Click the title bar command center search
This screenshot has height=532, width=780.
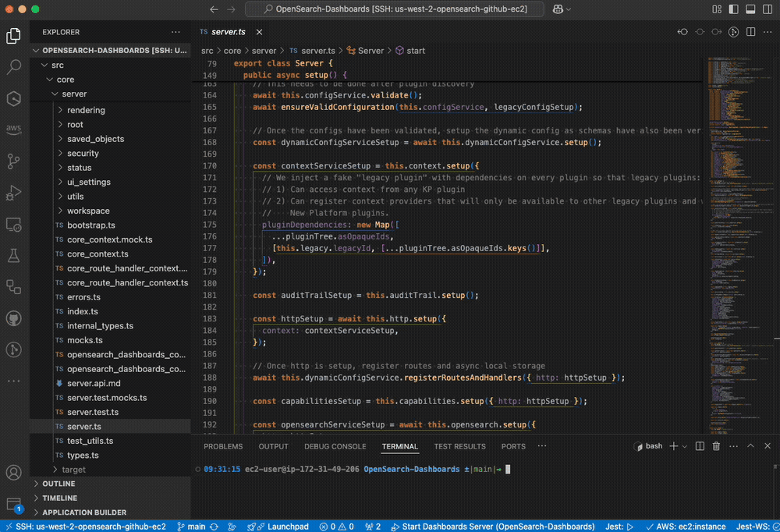(395, 9)
